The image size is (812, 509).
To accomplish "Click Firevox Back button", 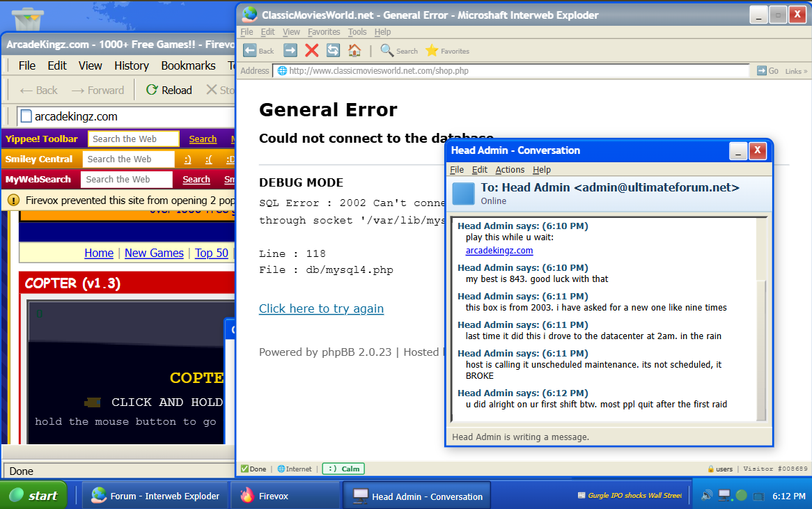I will click(38, 90).
